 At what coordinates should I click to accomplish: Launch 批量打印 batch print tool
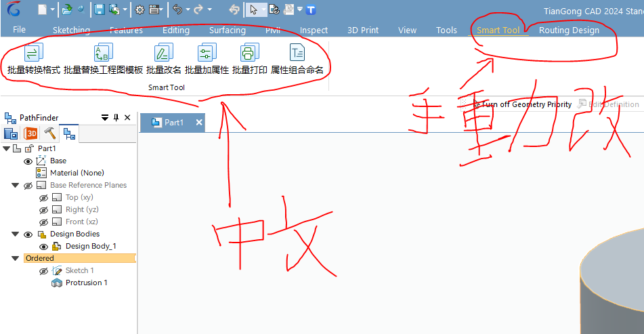[250, 60]
